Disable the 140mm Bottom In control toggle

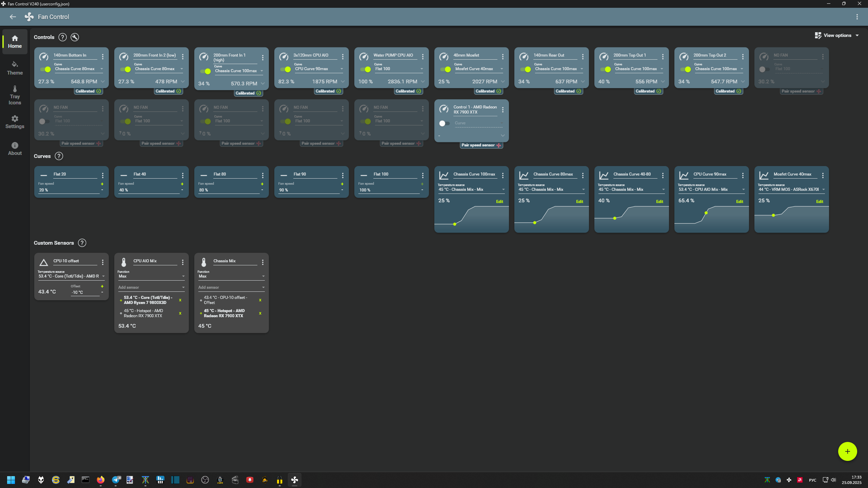coord(45,69)
